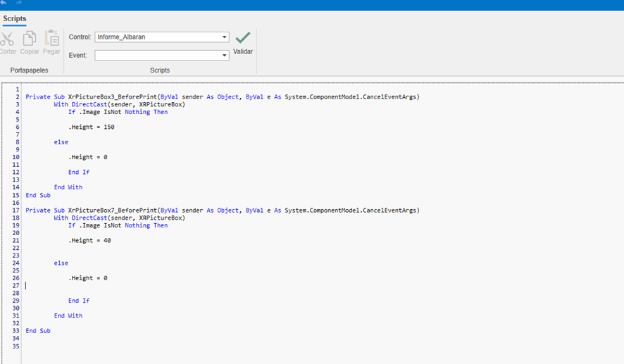
Task: Open the Event dropdown arrow
Action: tap(225, 56)
